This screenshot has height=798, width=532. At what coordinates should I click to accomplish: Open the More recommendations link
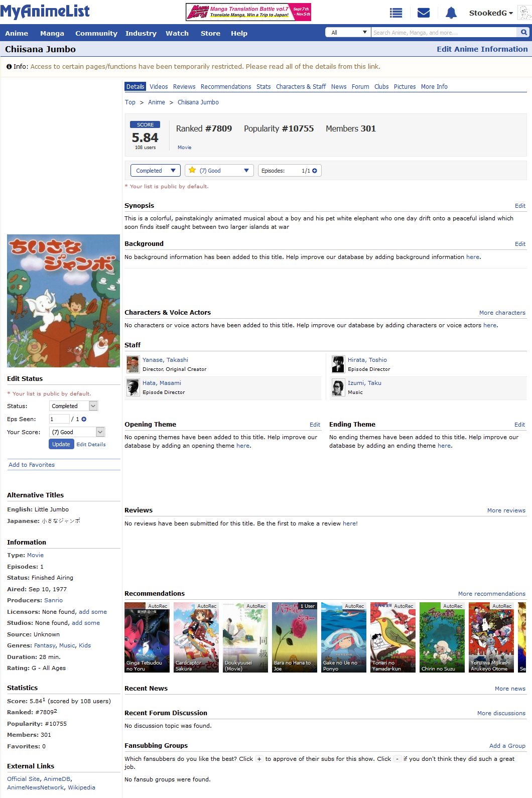492,594
